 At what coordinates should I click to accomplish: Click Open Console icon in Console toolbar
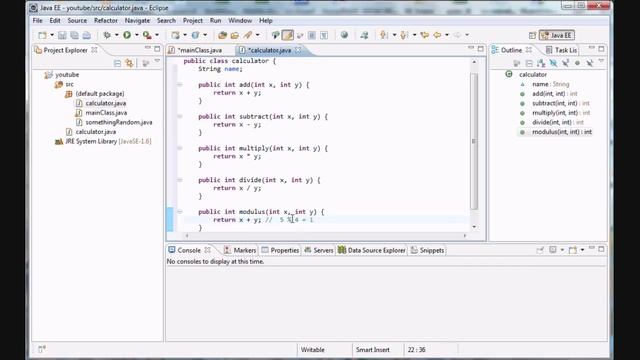click(573, 250)
